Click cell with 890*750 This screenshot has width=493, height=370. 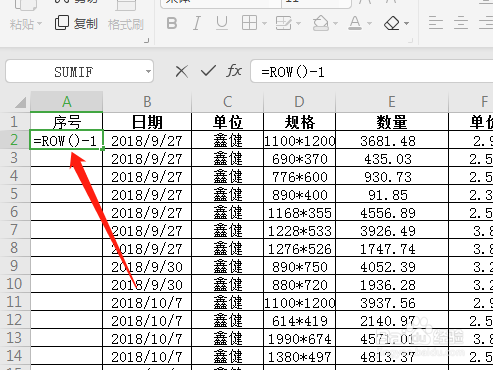tap(299, 266)
